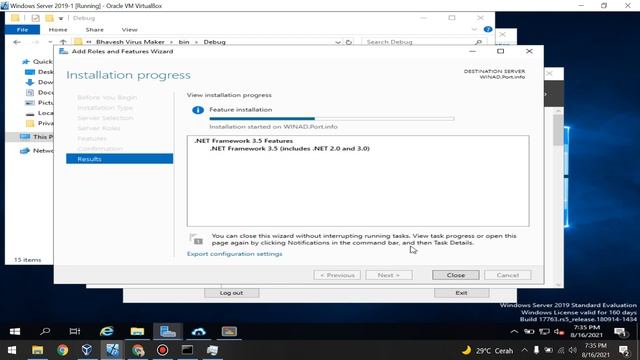Open the View tab in Explorer ribbon
Image resolution: width=640 pixels, height=360 pixels.
(x=129, y=29)
